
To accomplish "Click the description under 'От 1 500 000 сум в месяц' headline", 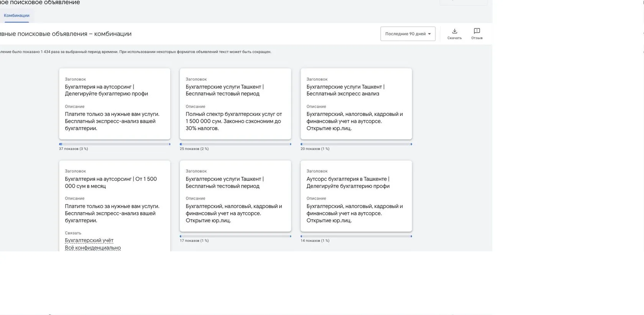I will point(112,213).
